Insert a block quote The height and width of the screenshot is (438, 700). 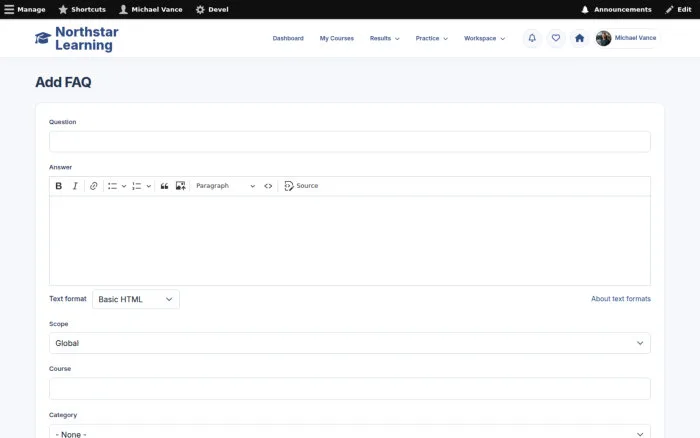[x=164, y=186]
